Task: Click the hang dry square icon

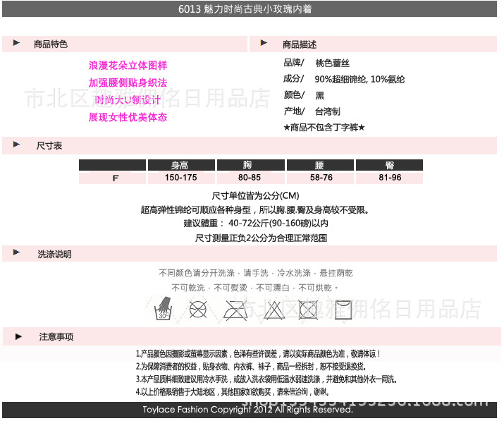Action: coord(344,309)
